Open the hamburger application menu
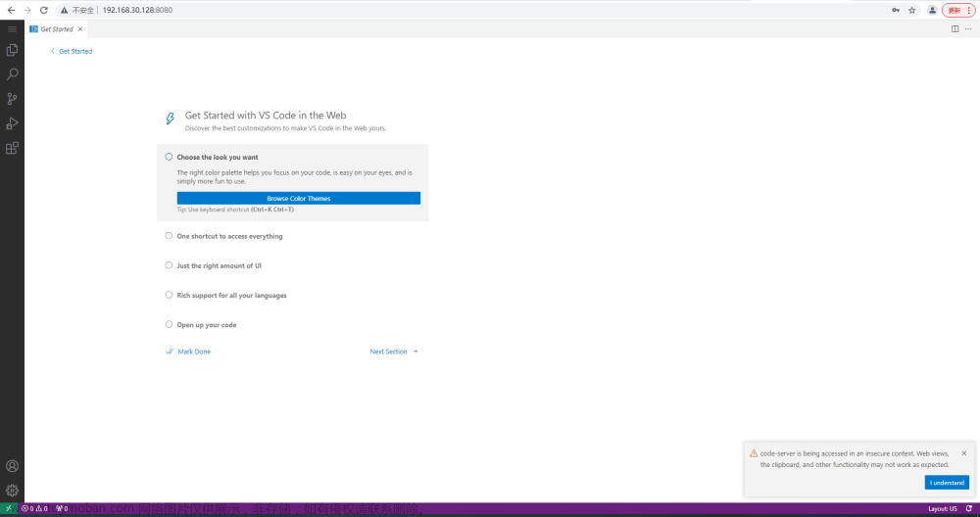 [x=12, y=29]
